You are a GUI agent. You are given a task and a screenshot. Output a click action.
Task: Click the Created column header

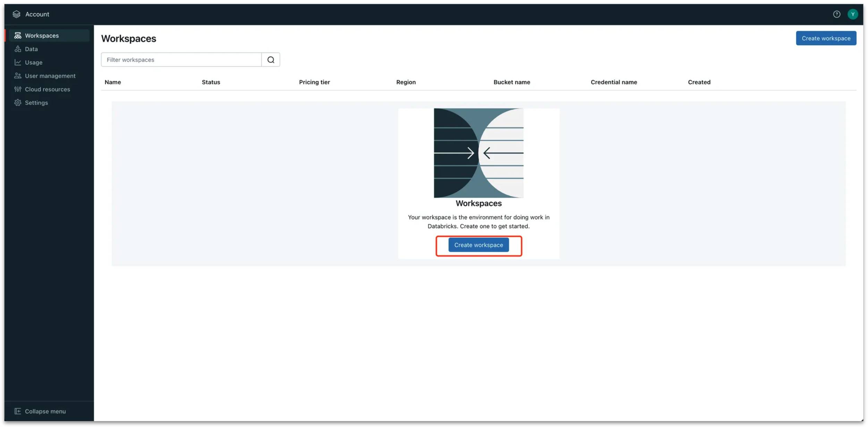(x=699, y=82)
